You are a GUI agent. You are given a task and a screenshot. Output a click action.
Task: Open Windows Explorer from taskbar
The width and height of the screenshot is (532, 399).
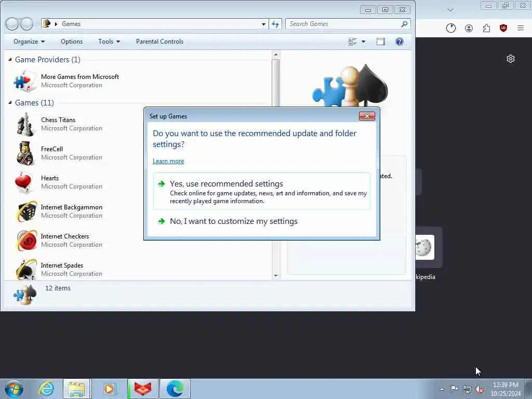(x=76, y=389)
